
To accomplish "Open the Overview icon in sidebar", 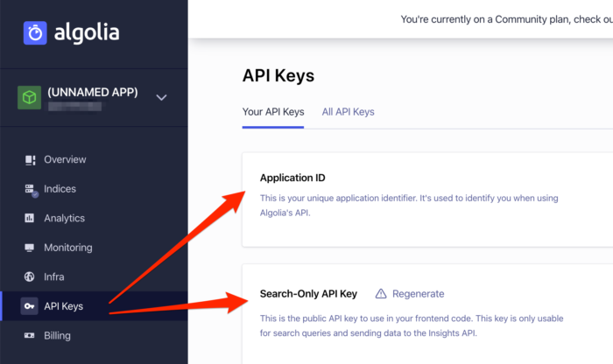I will (x=30, y=160).
